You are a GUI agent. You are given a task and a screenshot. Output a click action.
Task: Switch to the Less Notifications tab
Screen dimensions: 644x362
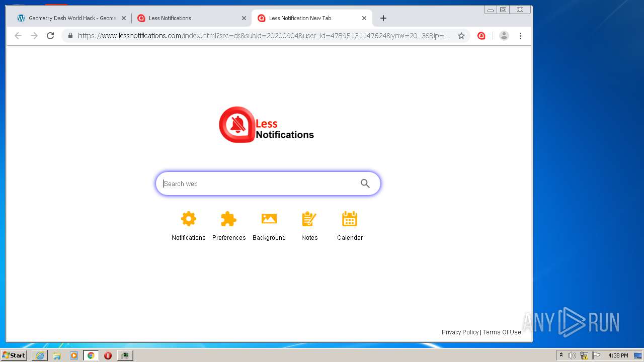click(191, 18)
